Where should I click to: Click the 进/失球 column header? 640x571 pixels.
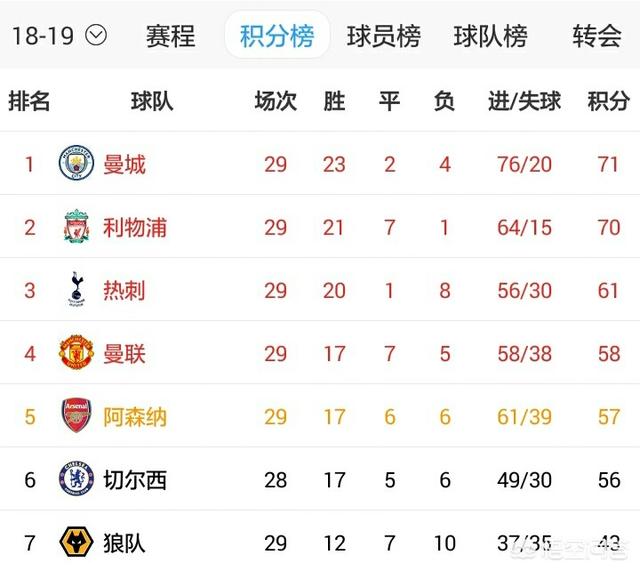(x=524, y=101)
